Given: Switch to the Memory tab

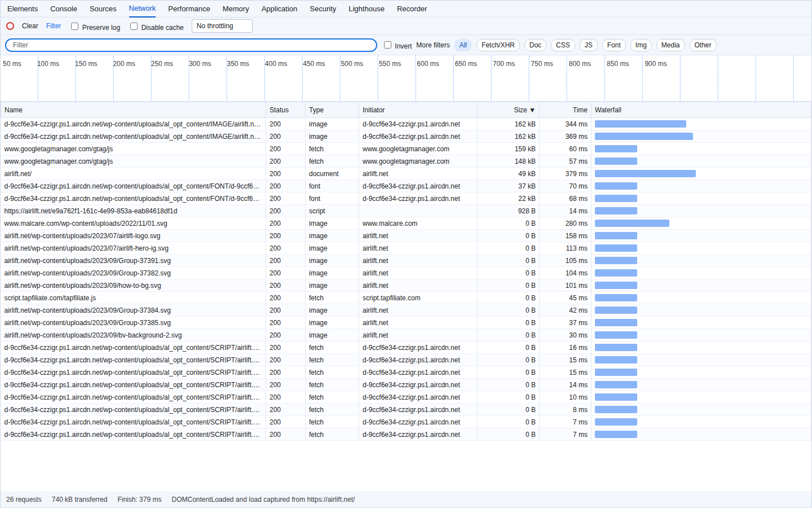Looking at the screenshot, I should [236, 9].
